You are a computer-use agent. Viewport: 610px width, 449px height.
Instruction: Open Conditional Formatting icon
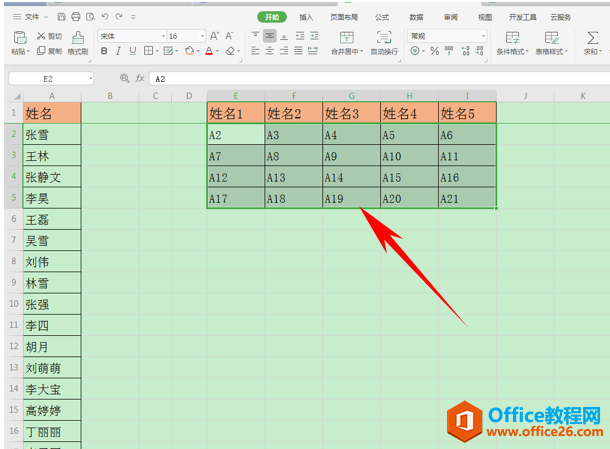point(512,38)
